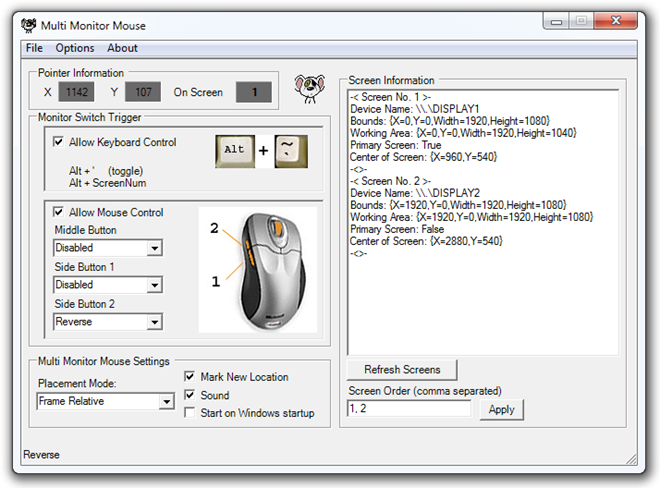Click the "-< Screen No. 1 >-" header line
This screenshot has height=488, width=660.
390,97
